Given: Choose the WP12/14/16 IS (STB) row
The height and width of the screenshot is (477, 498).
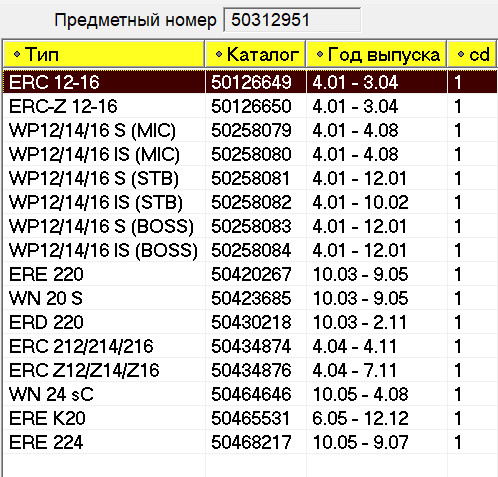Looking at the screenshot, I should tap(250, 202).
